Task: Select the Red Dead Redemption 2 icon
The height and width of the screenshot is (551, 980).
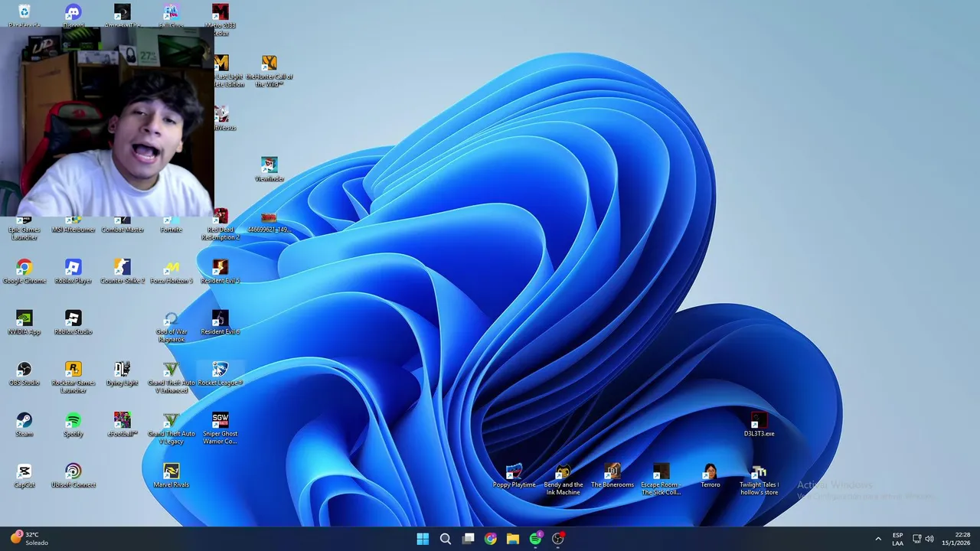Action: tap(220, 224)
